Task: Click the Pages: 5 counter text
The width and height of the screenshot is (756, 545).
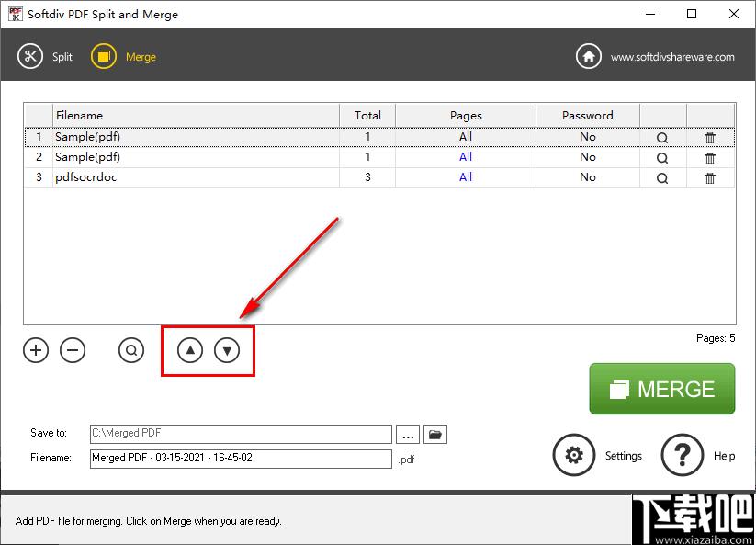Action: coord(716,338)
